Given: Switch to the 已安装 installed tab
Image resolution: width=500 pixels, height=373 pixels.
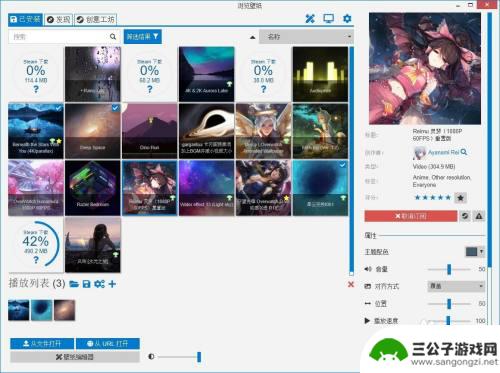Looking at the screenshot, I should pos(25,20).
